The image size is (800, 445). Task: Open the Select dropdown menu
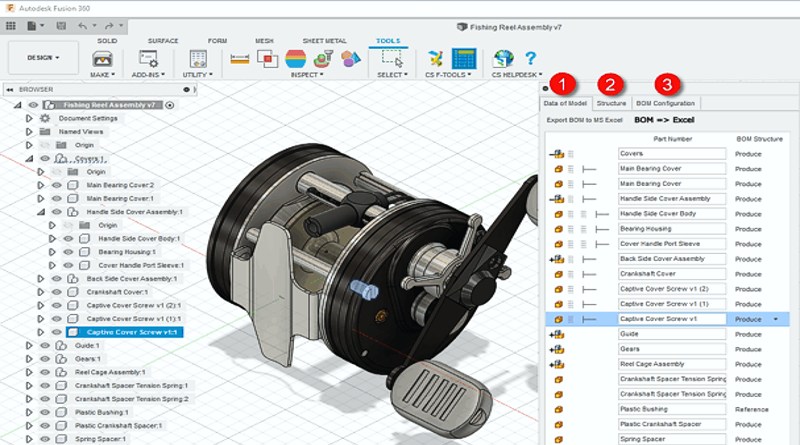[x=392, y=75]
